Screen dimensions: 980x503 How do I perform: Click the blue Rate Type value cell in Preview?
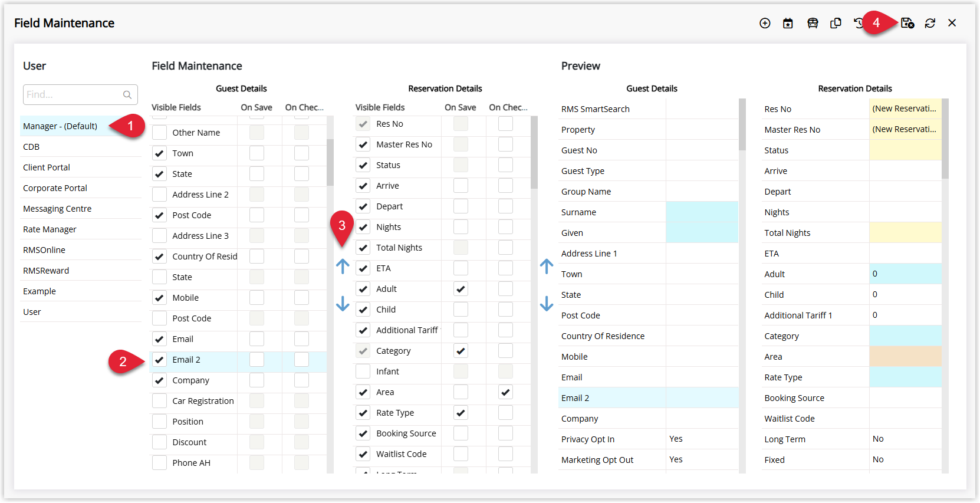coord(905,377)
